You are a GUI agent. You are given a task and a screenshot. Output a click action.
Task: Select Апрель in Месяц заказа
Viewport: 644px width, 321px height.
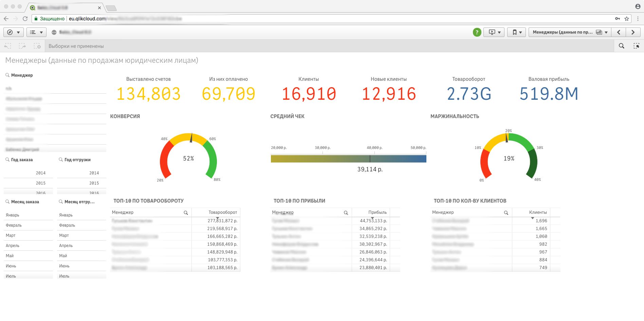[28, 245]
